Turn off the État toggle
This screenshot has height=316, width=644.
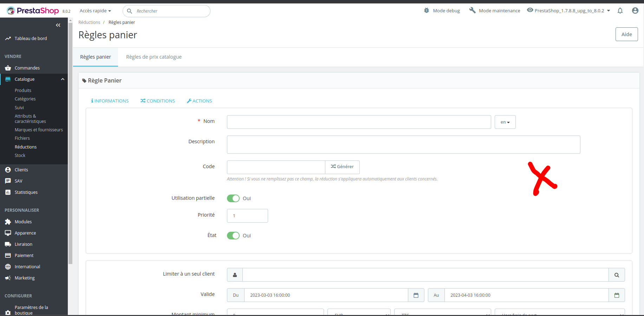point(233,235)
